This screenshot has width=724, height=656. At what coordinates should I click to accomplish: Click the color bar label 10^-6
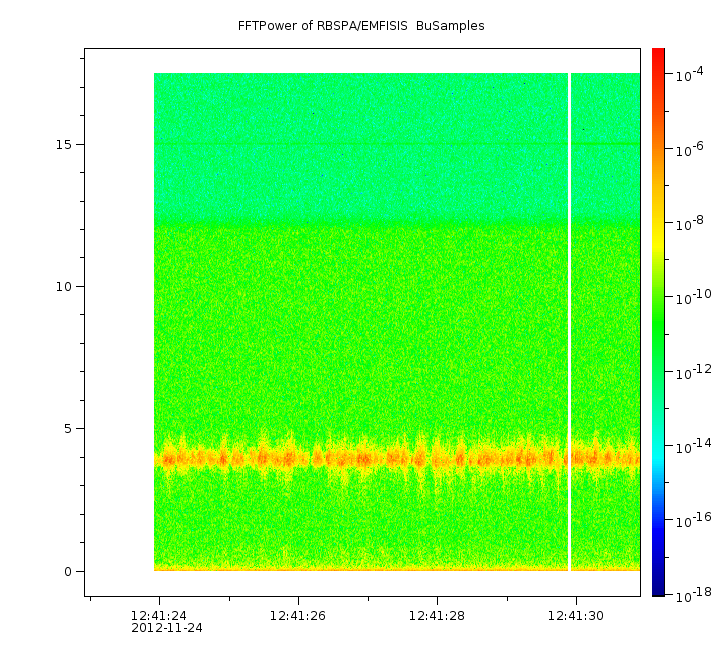click(690, 149)
